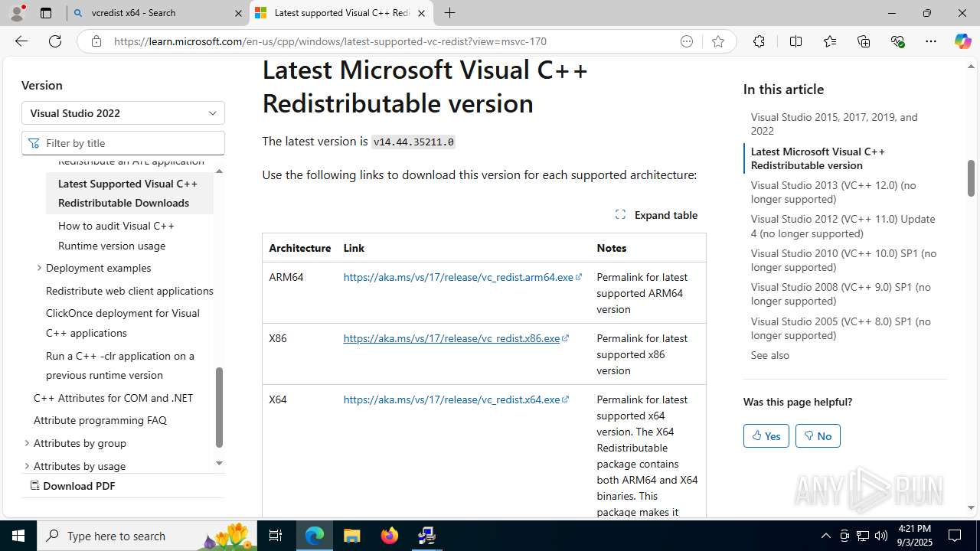Jump to Visual Studio 2010 (VC++ 10.0) section
This screenshot has width=980, height=551.
844,260
